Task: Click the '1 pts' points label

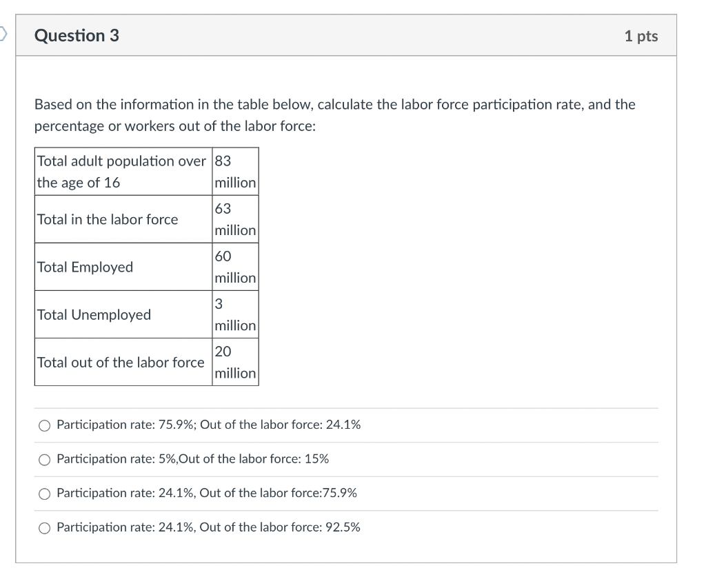Action: (641, 36)
